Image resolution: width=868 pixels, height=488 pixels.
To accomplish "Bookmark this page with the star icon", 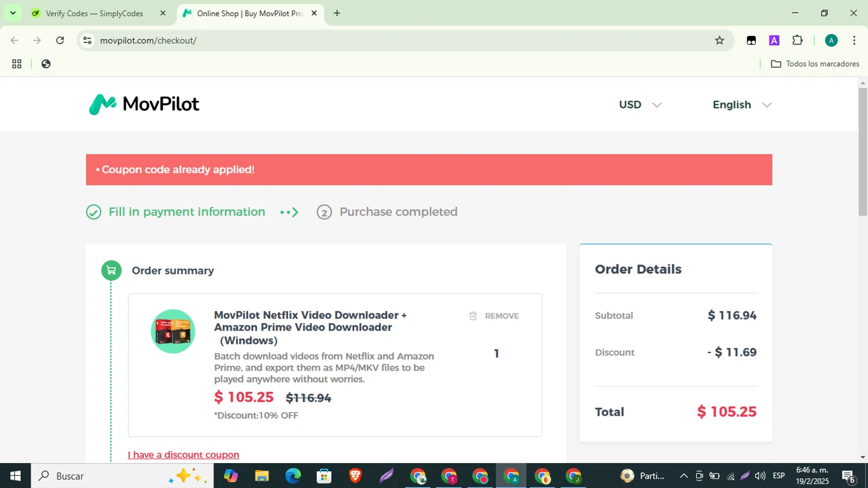I will pyautogui.click(x=719, y=41).
